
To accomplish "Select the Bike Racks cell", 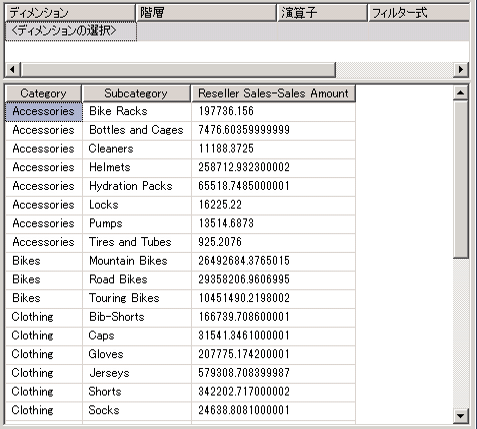I will click(x=137, y=112).
